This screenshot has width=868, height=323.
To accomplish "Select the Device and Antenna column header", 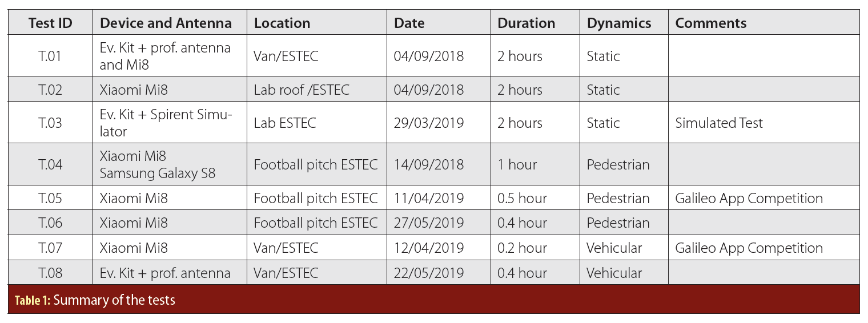I will 166,23.
